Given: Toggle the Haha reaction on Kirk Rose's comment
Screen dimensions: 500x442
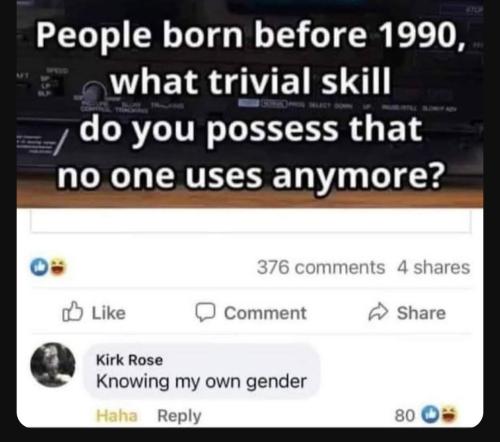Looking at the screenshot, I should 116,416.
